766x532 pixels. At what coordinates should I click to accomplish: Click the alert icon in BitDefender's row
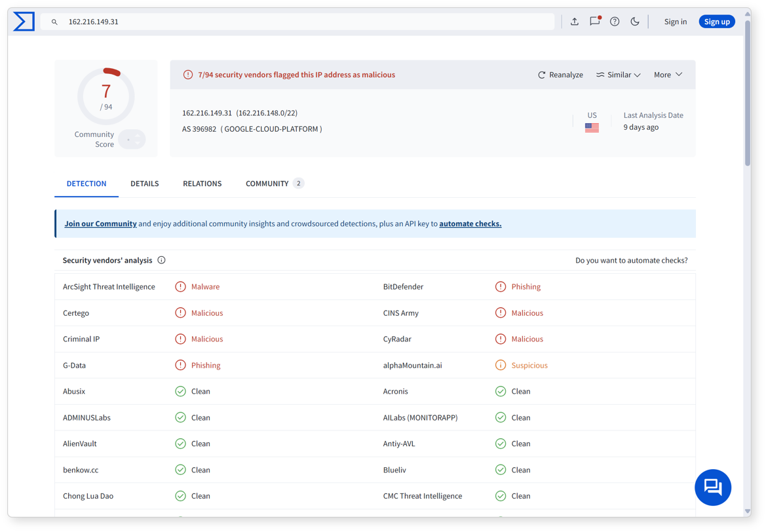501,287
